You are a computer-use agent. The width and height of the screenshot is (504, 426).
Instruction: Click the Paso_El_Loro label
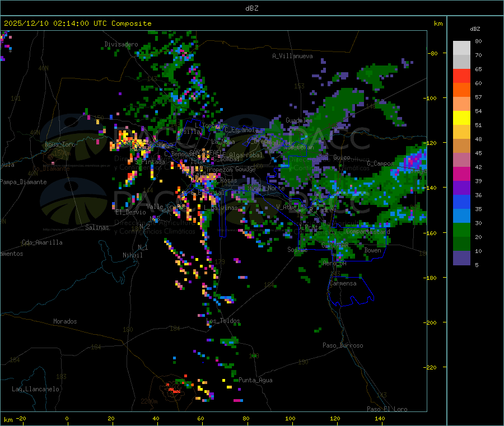tap(387, 409)
